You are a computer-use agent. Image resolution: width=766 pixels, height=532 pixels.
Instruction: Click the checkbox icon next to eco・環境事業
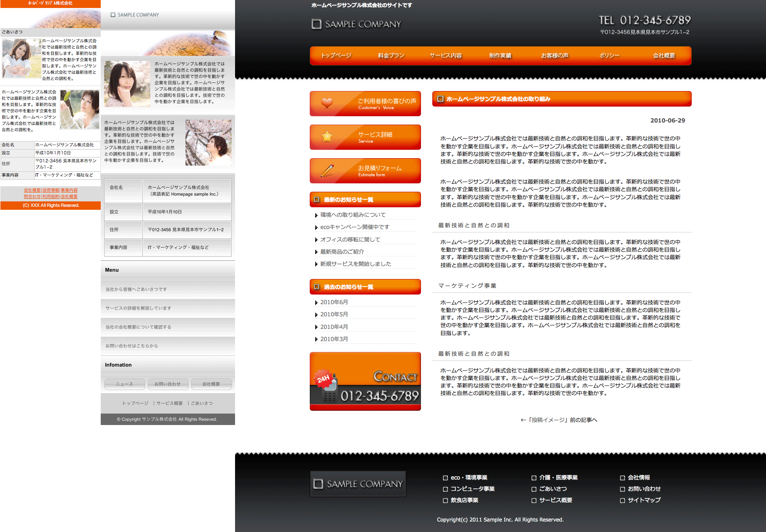click(x=445, y=478)
